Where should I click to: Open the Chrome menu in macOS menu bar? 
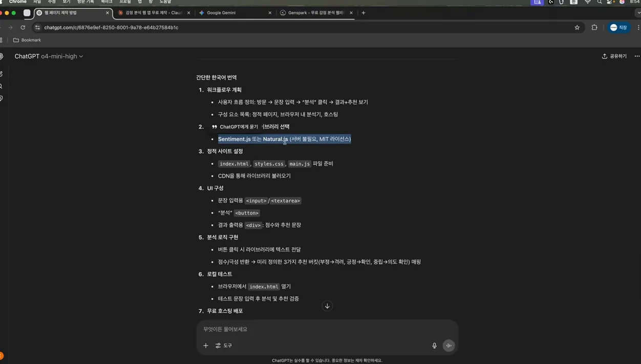pos(18,2)
